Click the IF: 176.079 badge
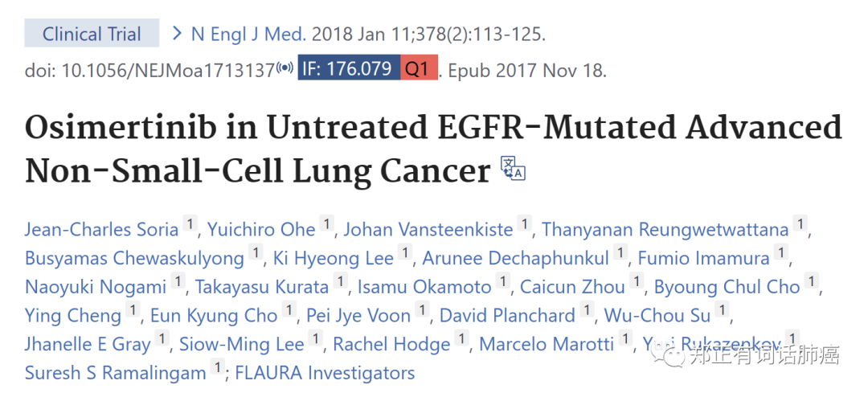Viewport: 868px width, 393px height. click(349, 68)
